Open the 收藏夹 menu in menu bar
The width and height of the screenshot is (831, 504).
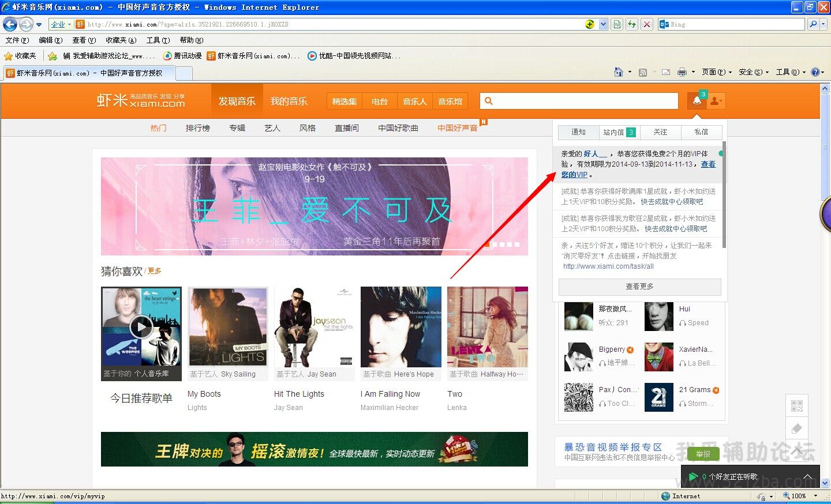point(121,40)
